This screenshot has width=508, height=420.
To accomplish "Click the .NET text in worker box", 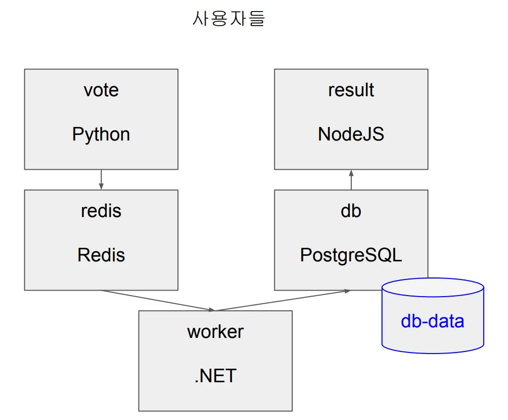I will coord(215,376).
